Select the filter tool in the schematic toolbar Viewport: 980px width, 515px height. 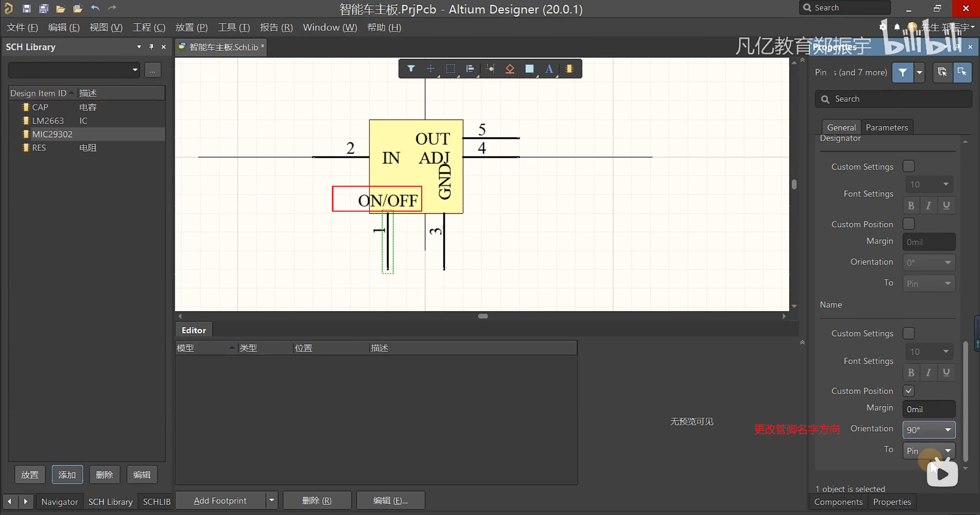(x=411, y=69)
